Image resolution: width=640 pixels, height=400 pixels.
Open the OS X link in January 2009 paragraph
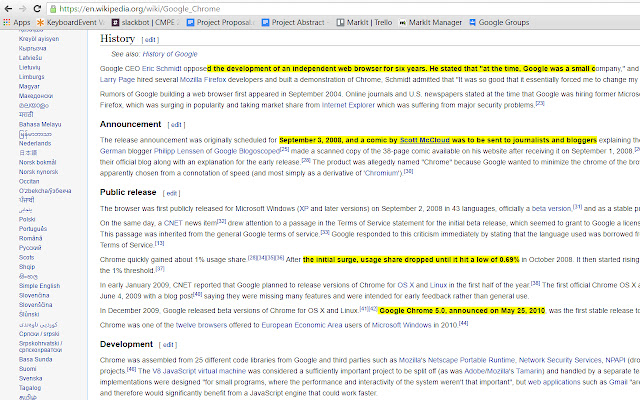(406, 285)
